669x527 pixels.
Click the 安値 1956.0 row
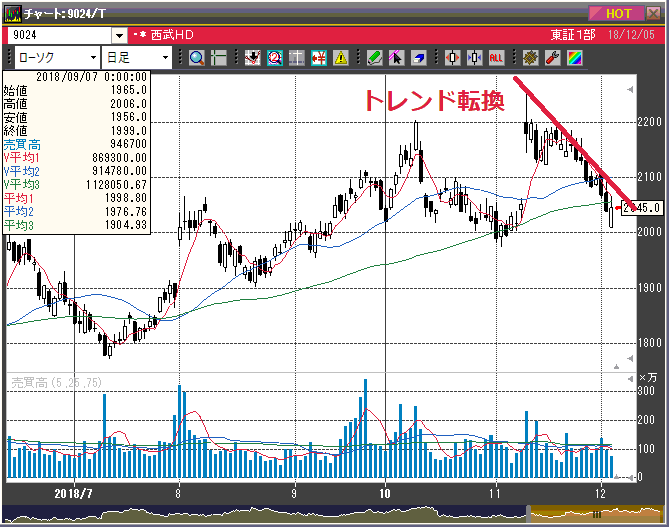tap(76, 117)
